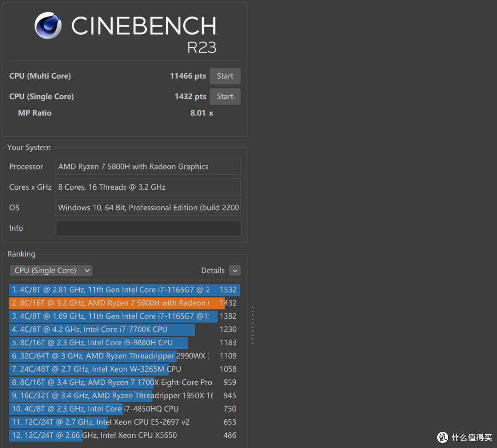Expand the Details dropdown arrow
Screen dimensions: 497x448
tap(235, 270)
